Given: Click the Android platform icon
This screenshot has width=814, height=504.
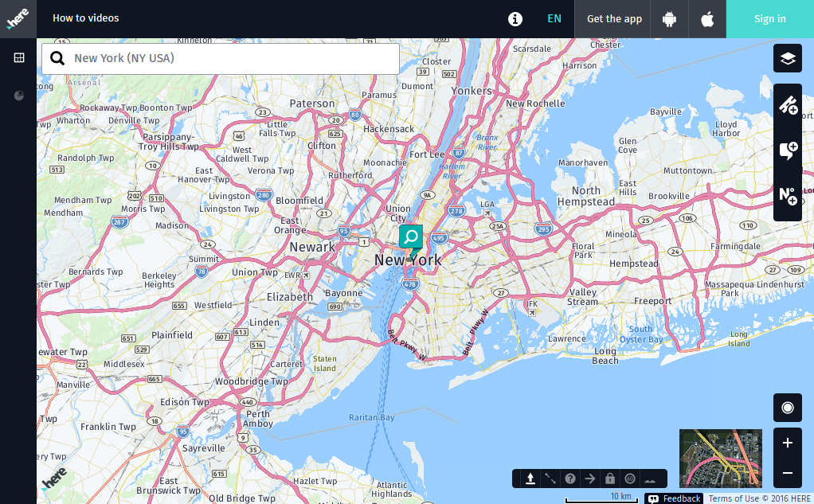Looking at the screenshot, I should coord(669,18).
